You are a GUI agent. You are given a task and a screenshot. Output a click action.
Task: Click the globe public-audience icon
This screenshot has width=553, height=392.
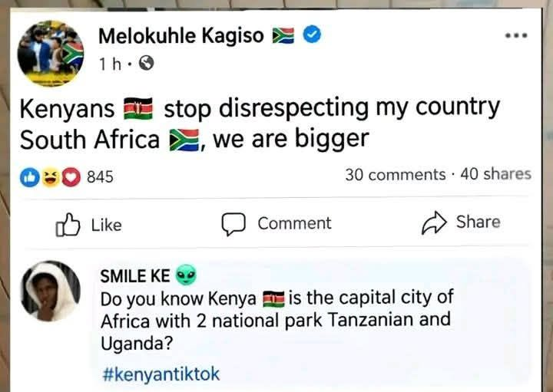[x=147, y=64]
